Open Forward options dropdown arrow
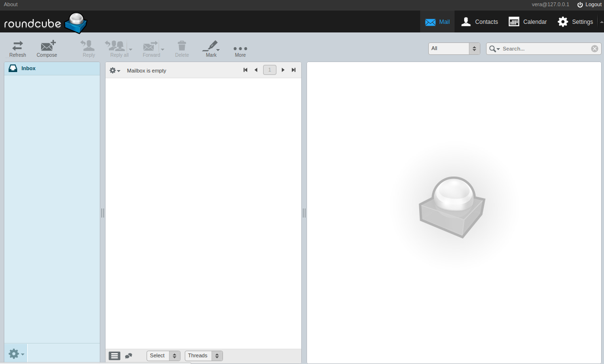 pyautogui.click(x=162, y=49)
